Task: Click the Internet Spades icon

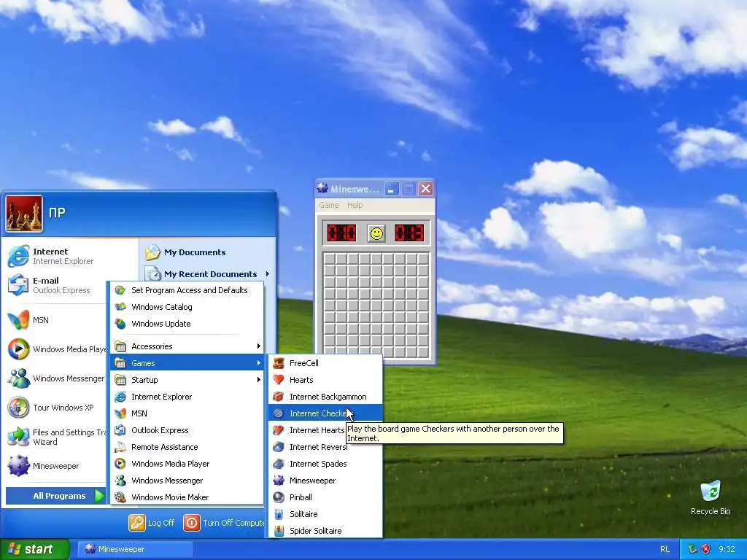Action: coord(279,464)
